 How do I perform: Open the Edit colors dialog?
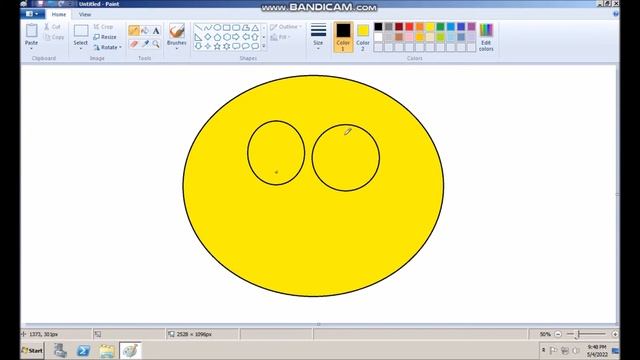(x=486, y=37)
